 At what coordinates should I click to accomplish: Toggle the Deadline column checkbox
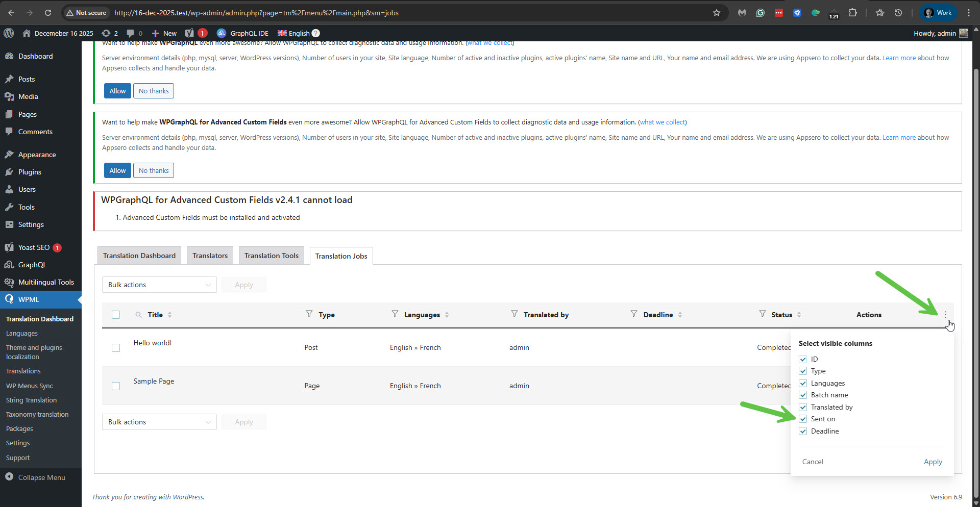803,431
